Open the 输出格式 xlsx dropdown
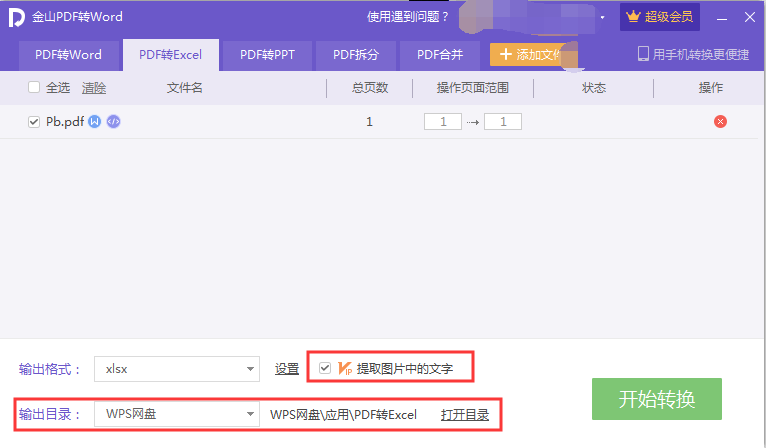 177,369
